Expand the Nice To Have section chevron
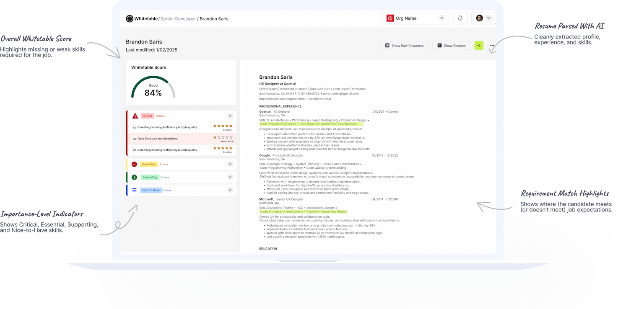Viewport: 644px width, 309px height. (230, 190)
